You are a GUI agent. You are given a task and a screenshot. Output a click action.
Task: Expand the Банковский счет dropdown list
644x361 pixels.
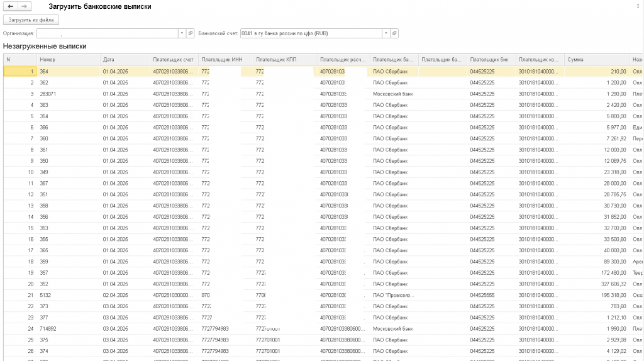[386, 33]
